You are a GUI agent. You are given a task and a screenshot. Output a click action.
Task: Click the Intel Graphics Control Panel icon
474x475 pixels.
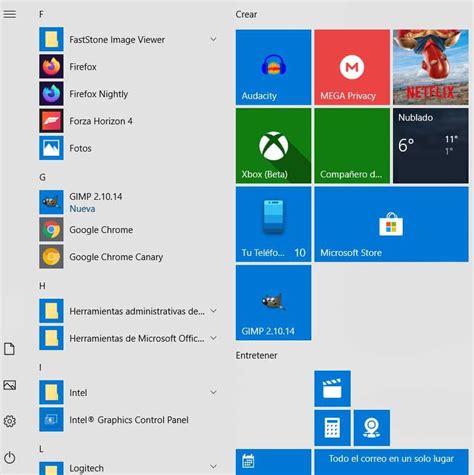point(51,420)
